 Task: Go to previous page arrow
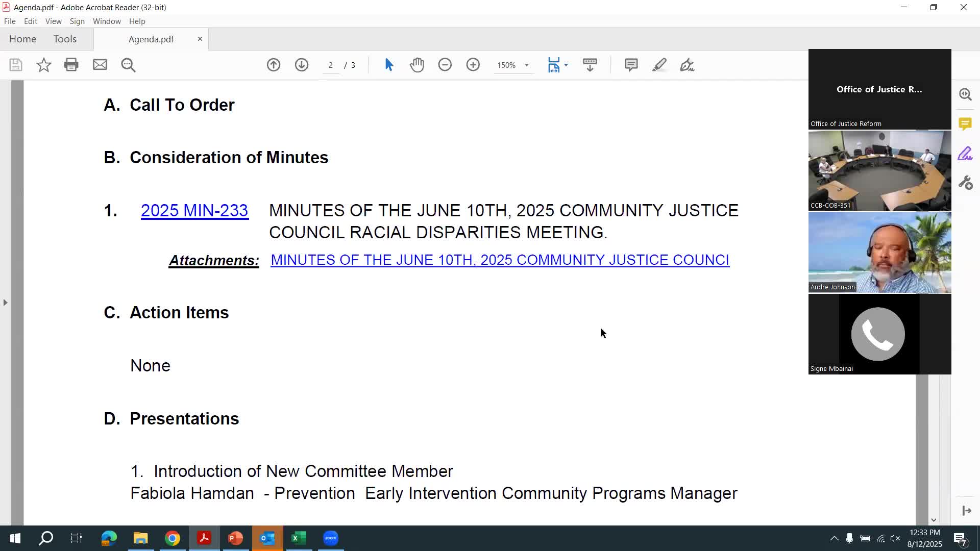(274, 65)
